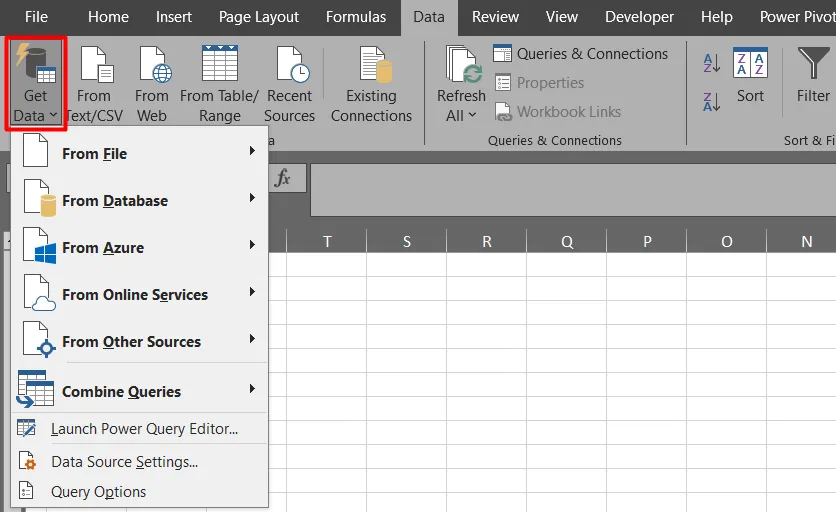This screenshot has height=512, width=836.
Task: Expand From Online Services submenu
Action: (x=139, y=294)
